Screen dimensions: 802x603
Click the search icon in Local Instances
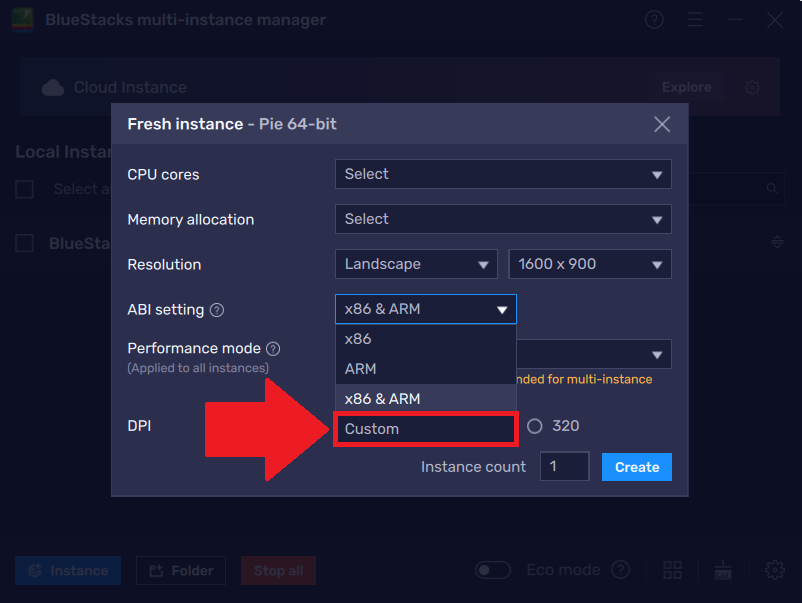point(772,189)
